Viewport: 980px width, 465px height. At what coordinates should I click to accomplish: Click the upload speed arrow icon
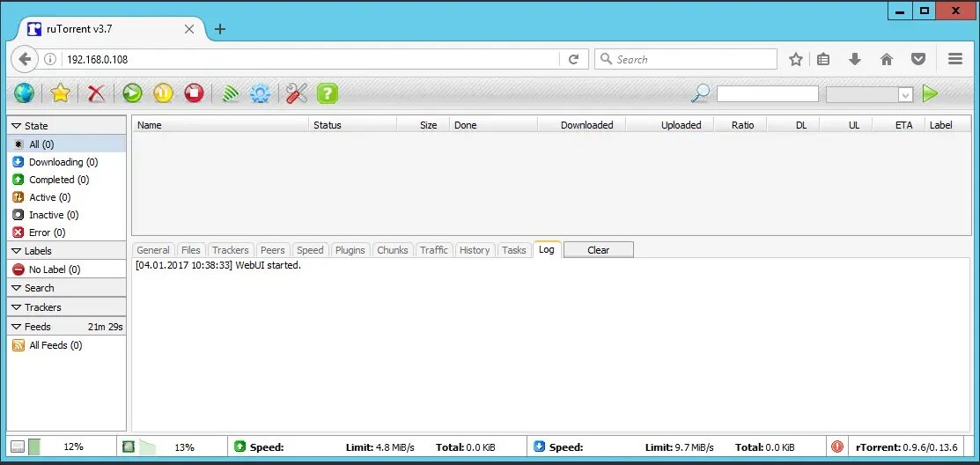[240, 447]
